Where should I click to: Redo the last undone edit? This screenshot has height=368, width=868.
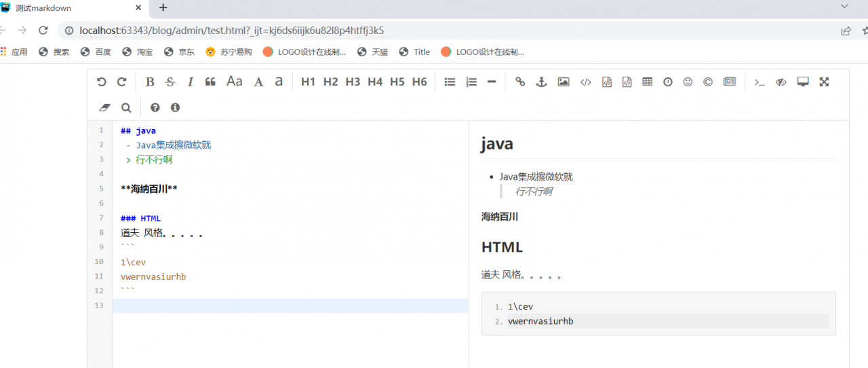click(x=122, y=82)
